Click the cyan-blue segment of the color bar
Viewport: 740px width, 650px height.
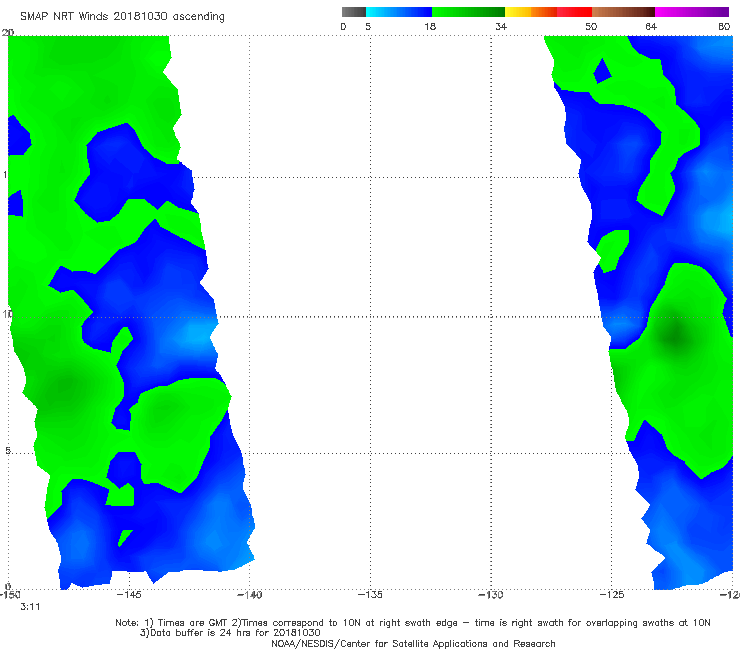click(399, 12)
